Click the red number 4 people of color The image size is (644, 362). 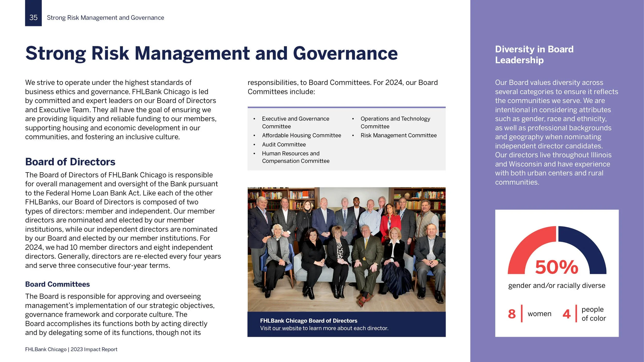point(566,314)
